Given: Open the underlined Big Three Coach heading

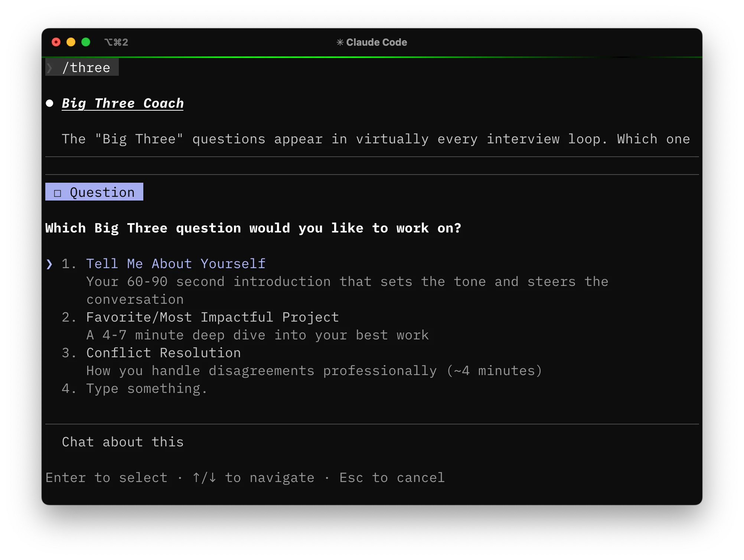Looking at the screenshot, I should [x=123, y=103].
